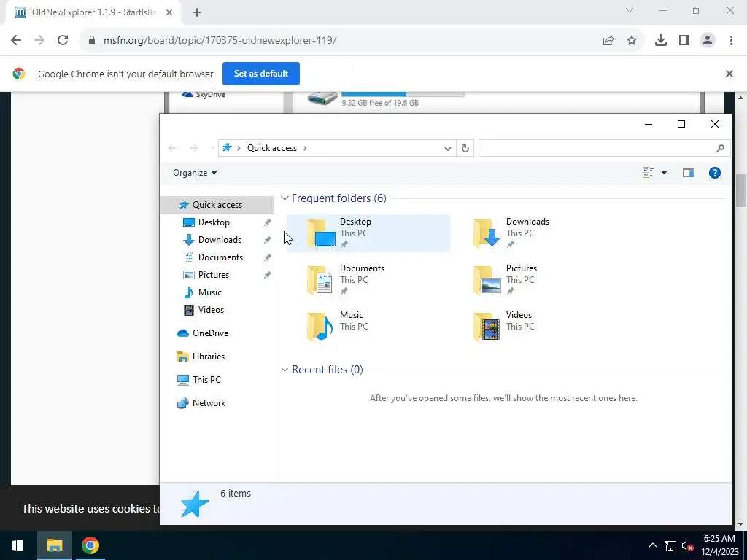This screenshot has height=560, width=747.
Task: Open Network in the navigation pane
Action: [x=217, y=403]
